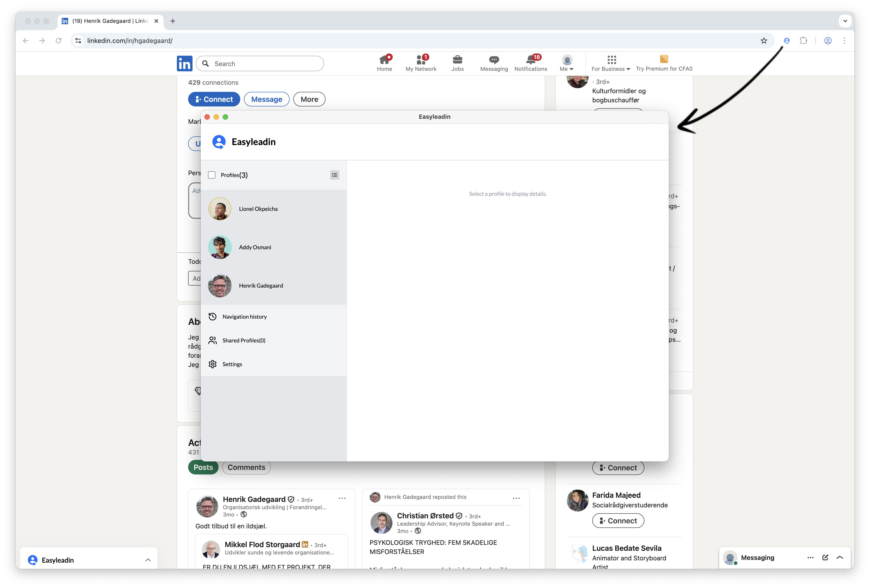Viewport: 870px width, 588px height.
Task: Start a new message from the Messaging bar
Action: click(825, 557)
